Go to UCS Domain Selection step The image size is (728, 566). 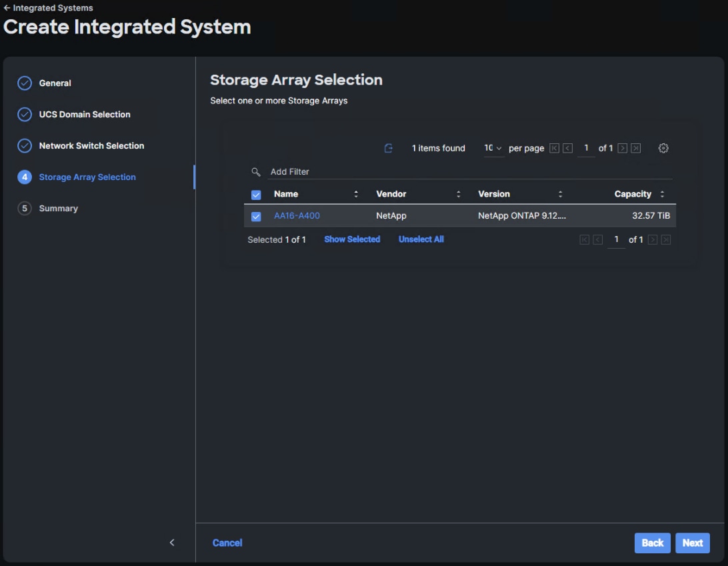85,115
